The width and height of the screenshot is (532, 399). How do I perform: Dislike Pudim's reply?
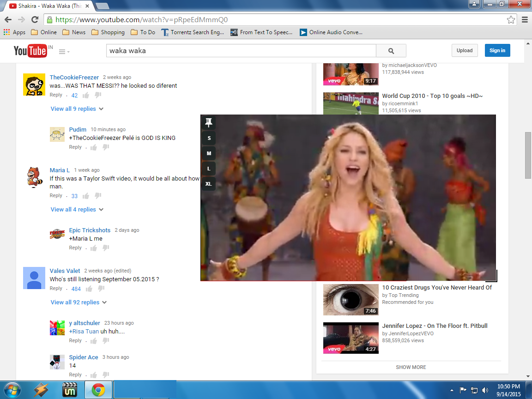pos(106,147)
